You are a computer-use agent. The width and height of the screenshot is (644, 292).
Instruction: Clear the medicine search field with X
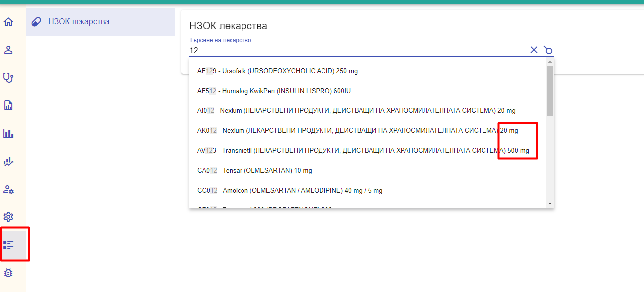click(534, 50)
